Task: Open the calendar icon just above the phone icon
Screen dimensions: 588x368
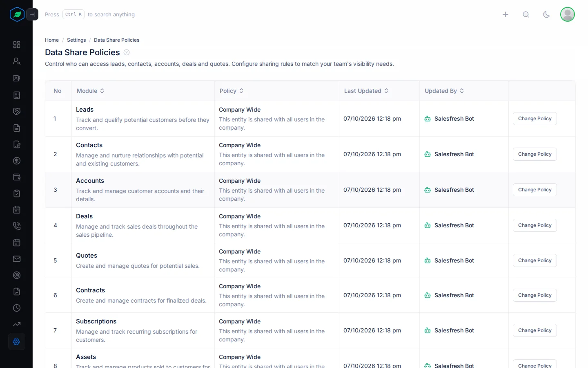Action: tap(17, 210)
